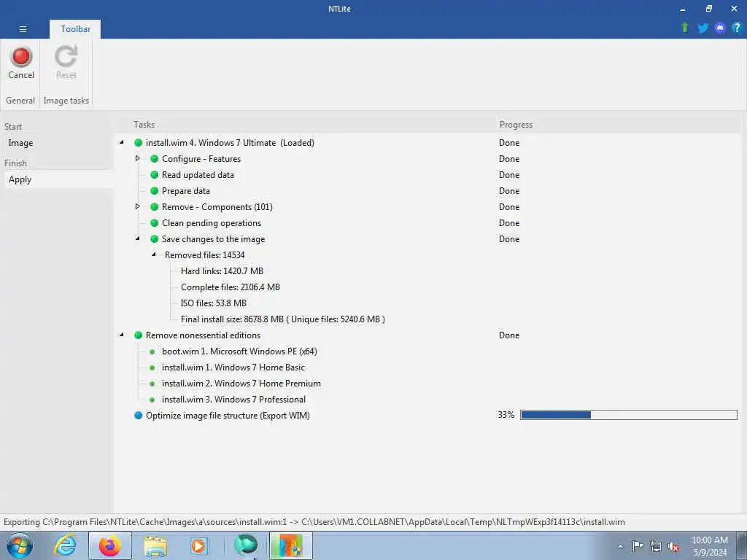This screenshot has width=747, height=560.
Task: Open the Image page in the sidebar
Action: (20, 143)
